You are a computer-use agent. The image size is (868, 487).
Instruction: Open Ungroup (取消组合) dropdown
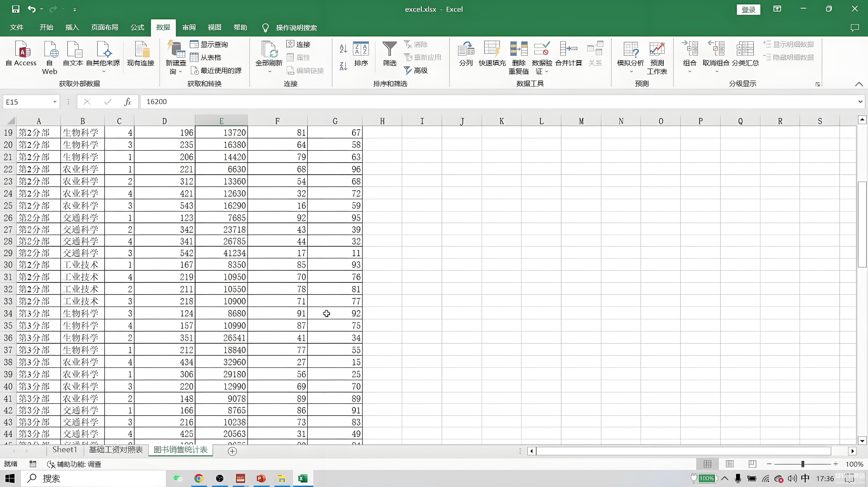point(717,71)
